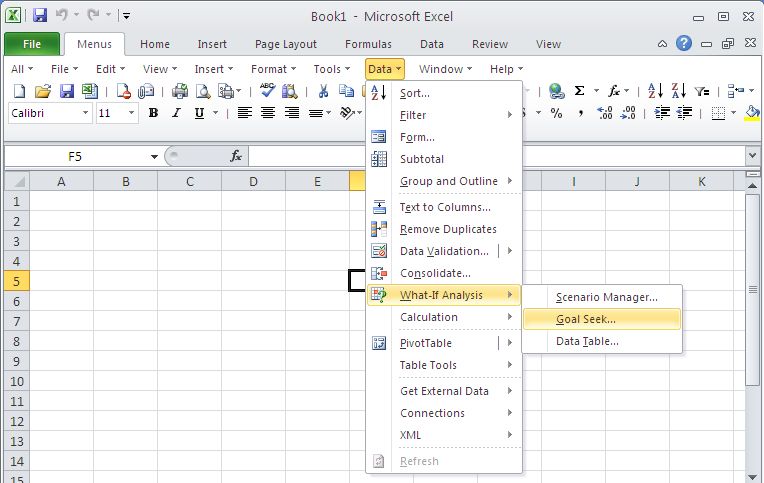Open the Group and Outline submenu
The image size is (764, 483).
444,181
